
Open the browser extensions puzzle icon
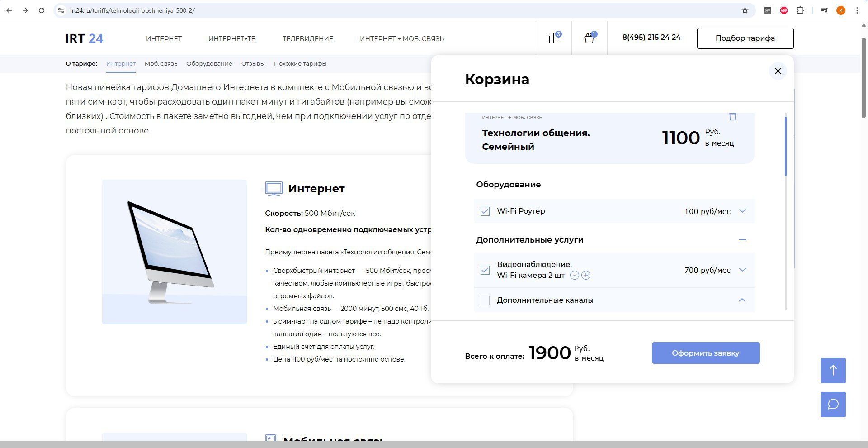coord(801,10)
